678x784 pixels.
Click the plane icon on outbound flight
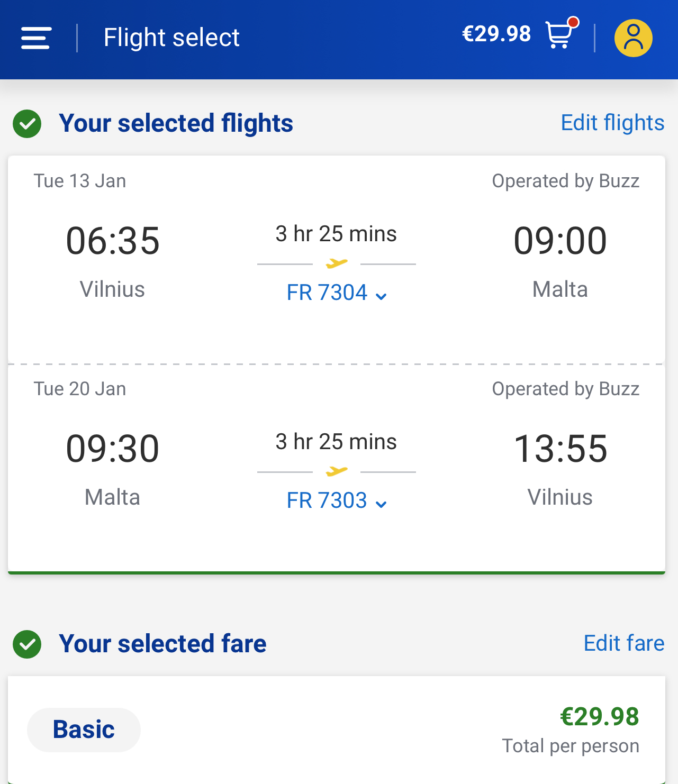pos(337,263)
